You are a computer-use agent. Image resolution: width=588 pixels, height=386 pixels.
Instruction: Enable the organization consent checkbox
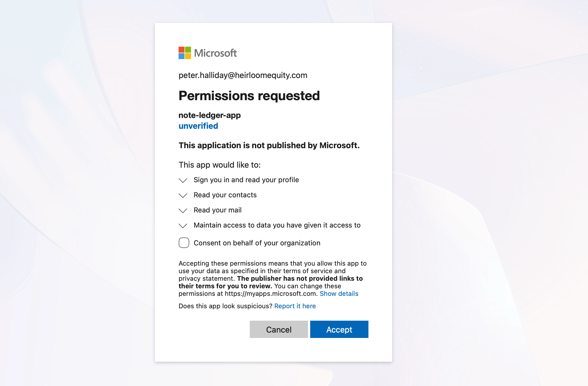pos(184,243)
